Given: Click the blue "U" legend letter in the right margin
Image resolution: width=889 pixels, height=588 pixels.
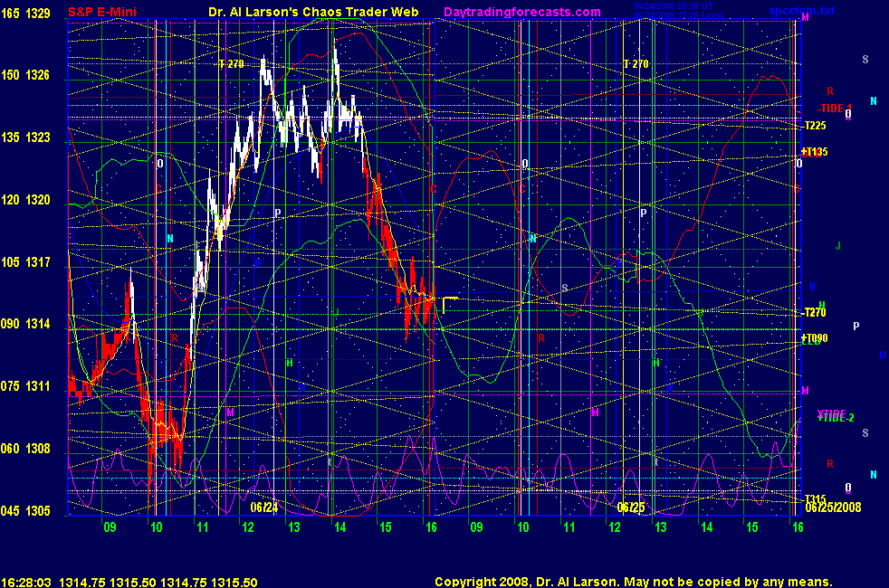Looking at the screenshot, I should [882, 356].
